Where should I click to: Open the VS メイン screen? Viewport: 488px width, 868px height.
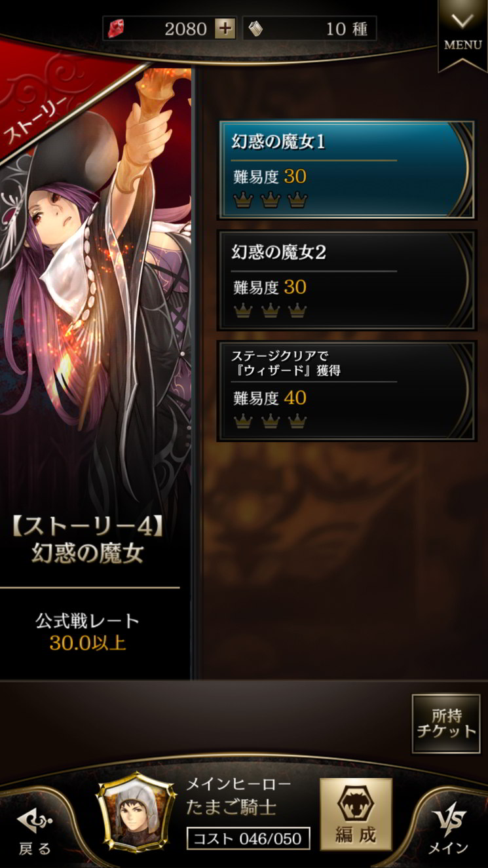[x=449, y=830]
